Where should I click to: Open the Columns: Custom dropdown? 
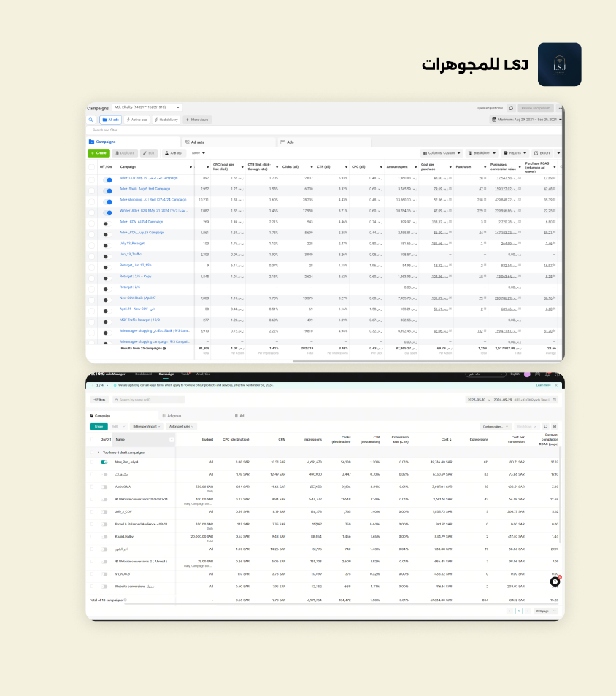[x=442, y=153]
